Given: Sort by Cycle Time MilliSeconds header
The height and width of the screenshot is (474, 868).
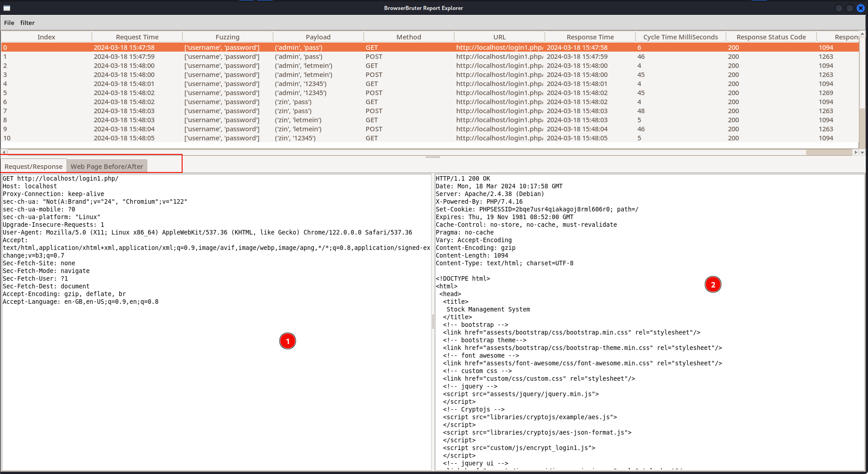Looking at the screenshot, I should pyautogui.click(x=680, y=37).
